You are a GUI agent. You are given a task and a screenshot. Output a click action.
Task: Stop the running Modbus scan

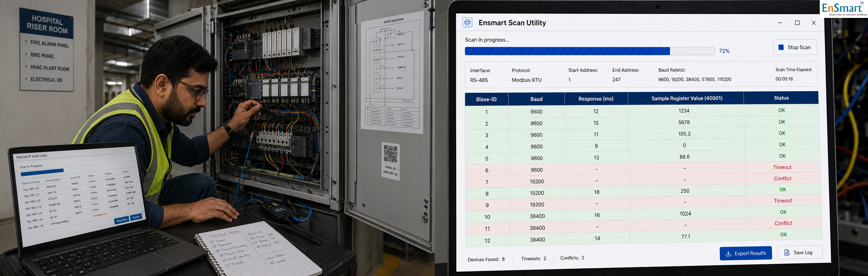click(x=795, y=47)
